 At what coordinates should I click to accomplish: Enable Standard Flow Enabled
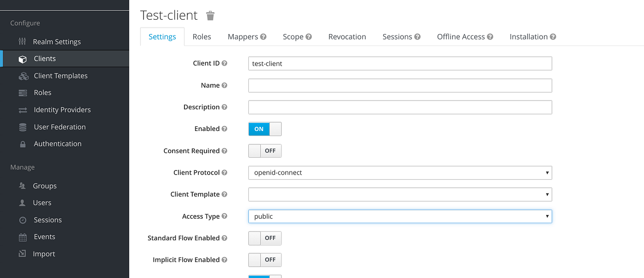point(265,238)
